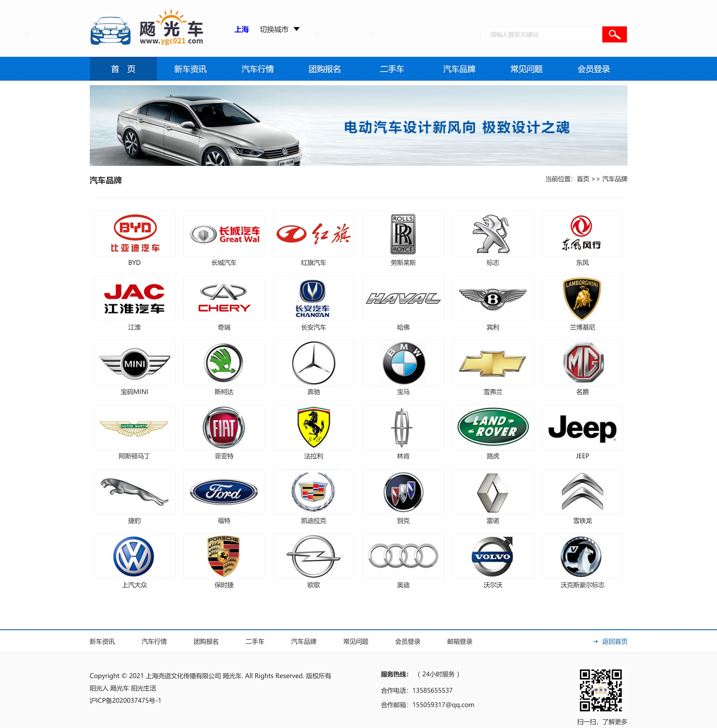Viewport: 717px width, 728px height.
Task: Open 二手车 in the navigation bar
Action: 392,69
